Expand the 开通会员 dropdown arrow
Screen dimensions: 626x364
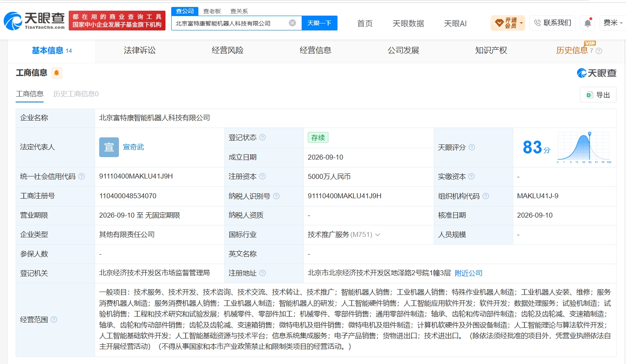coord(521,23)
